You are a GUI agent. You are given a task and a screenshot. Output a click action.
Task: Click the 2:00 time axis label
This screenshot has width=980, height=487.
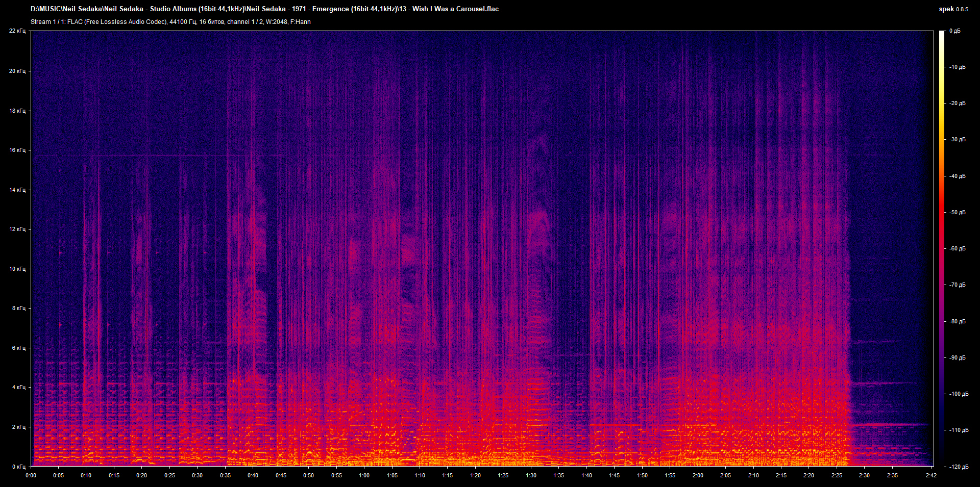pos(698,476)
